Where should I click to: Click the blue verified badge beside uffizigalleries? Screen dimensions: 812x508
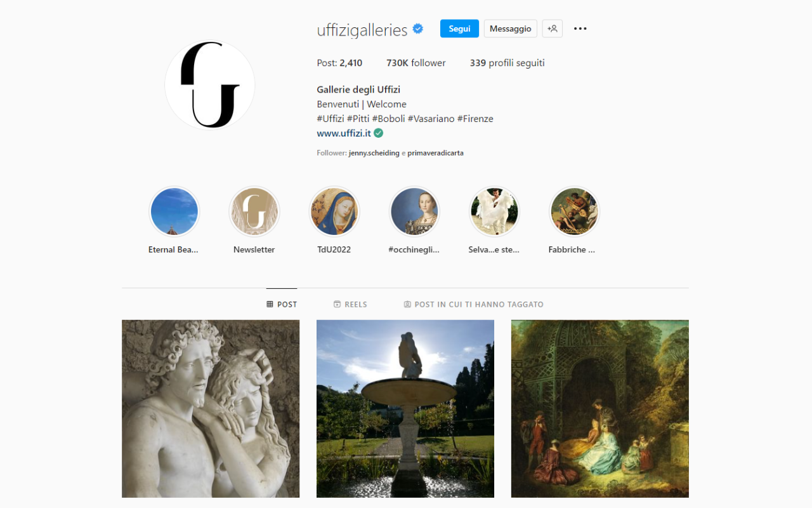(418, 29)
